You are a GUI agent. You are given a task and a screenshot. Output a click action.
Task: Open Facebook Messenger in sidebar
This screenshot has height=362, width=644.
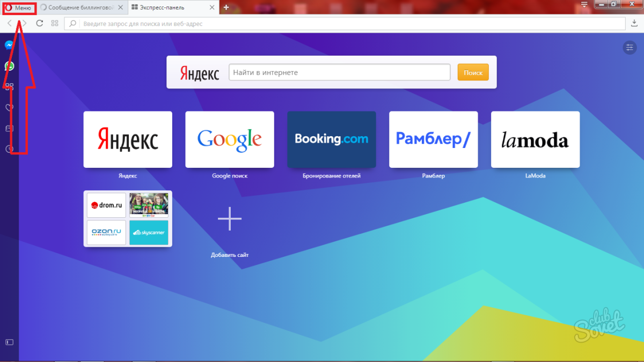(x=9, y=45)
